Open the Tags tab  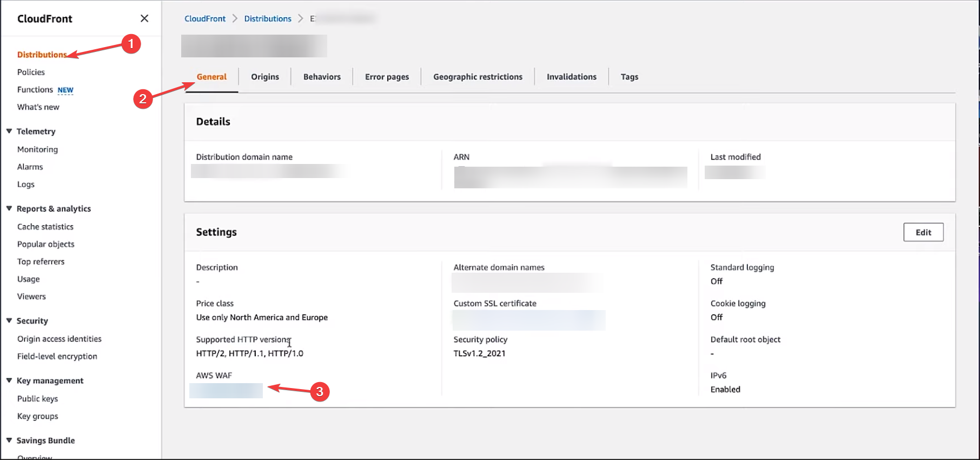(x=630, y=77)
